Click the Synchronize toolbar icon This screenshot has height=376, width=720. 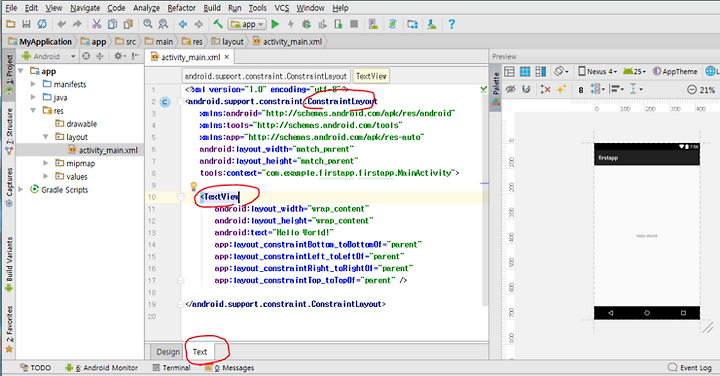pos(42,24)
